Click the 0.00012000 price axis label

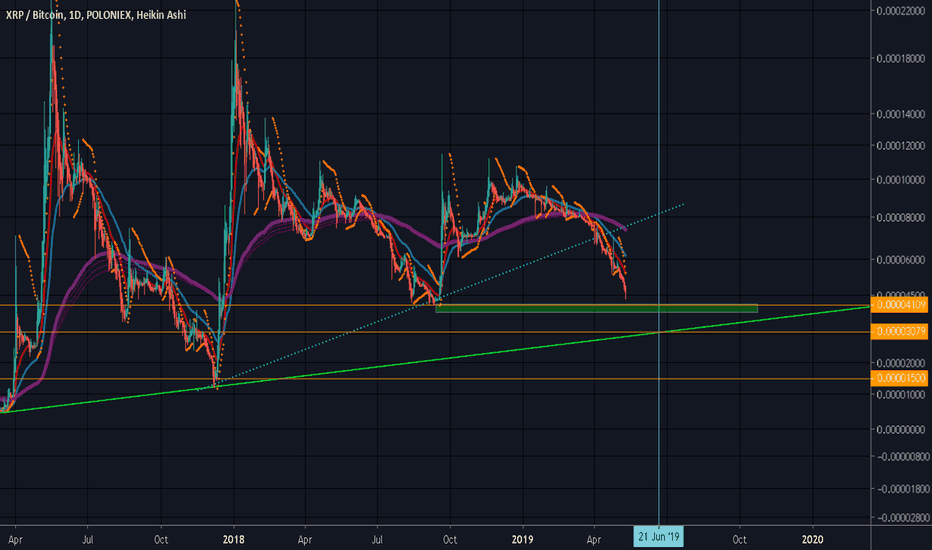click(900, 146)
